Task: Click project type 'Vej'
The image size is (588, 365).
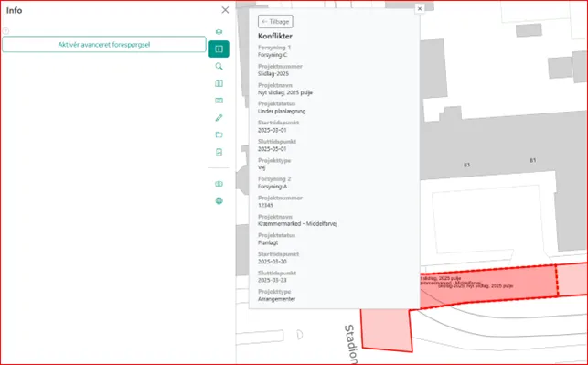Action: pyautogui.click(x=262, y=167)
